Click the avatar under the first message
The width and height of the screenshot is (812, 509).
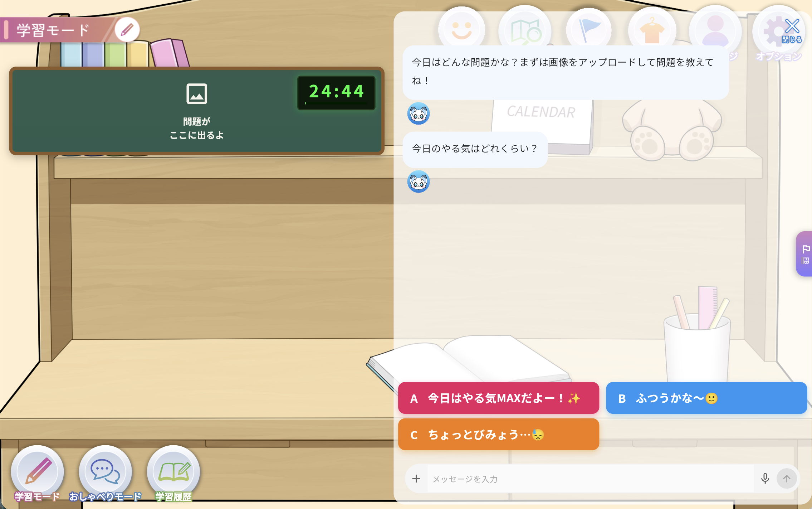(x=419, y=114)
